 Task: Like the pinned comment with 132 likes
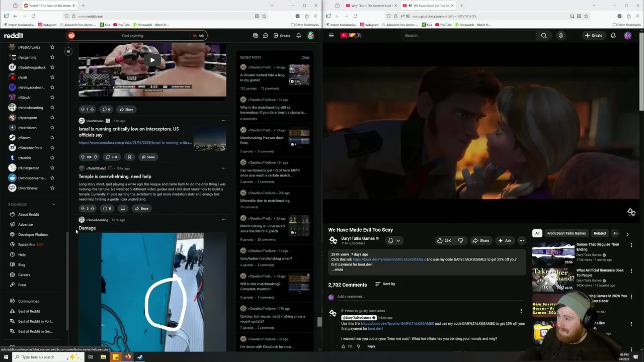[344, 346]
